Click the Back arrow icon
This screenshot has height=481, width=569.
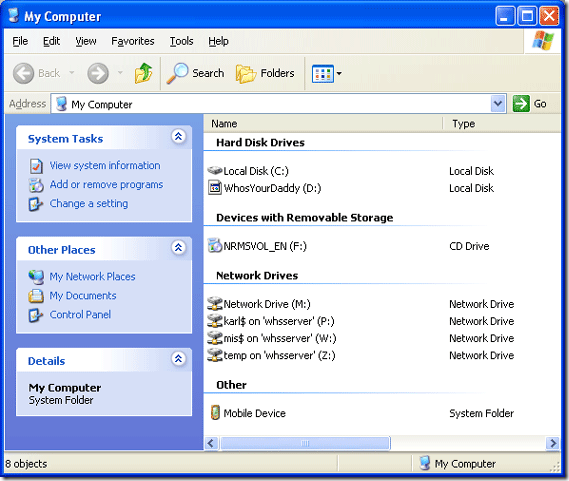[24, 73]
